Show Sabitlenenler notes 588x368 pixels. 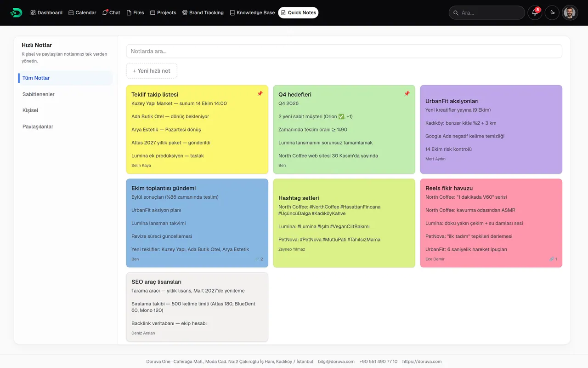click(66, 94)
